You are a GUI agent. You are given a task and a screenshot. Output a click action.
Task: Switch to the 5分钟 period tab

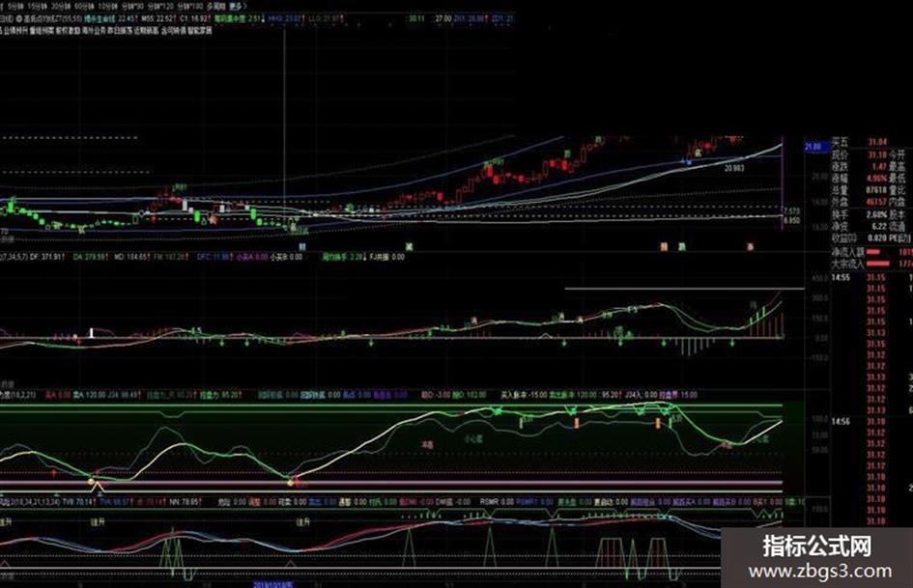point(15,6)
